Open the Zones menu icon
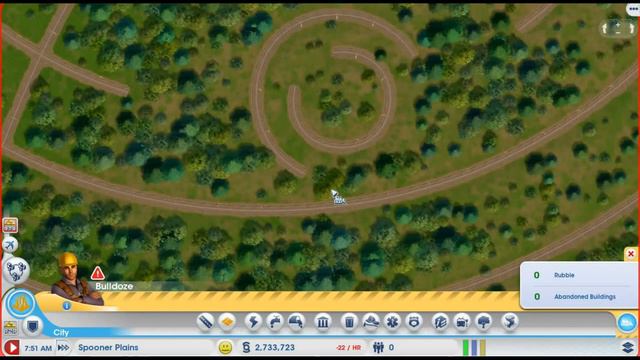Image resolution: width=640 pixels, height=360 pixels. (x=227, y=322)
